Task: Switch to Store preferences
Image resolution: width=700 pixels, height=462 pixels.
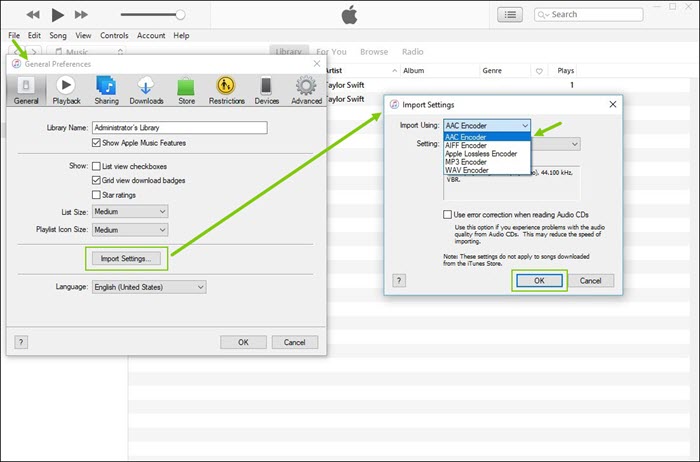Action: pyautogui.click(x=186, y=90)
